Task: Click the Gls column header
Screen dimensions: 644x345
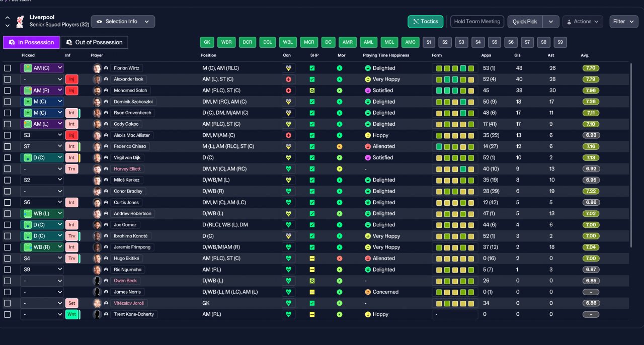Action: pyautogui.click(x=517, y=55)
